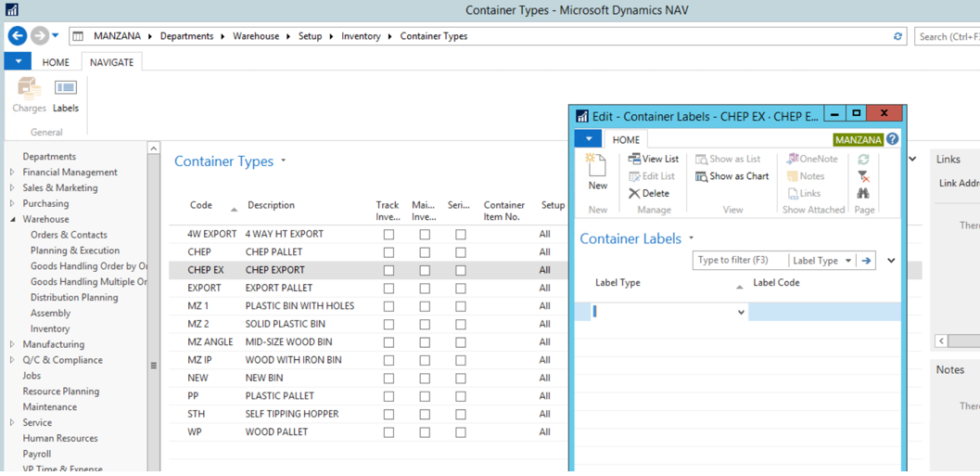Refresh the address bar path

tap(898, 36)
